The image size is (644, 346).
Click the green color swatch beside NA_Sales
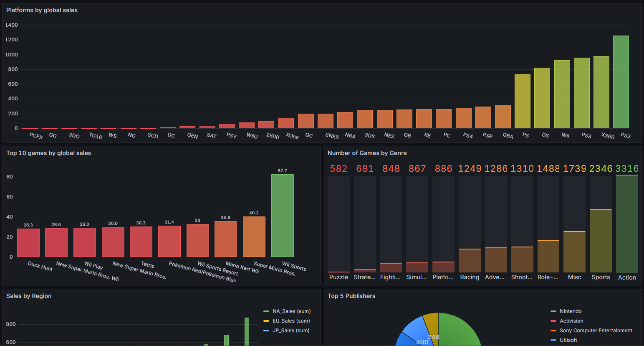point(266,311)
